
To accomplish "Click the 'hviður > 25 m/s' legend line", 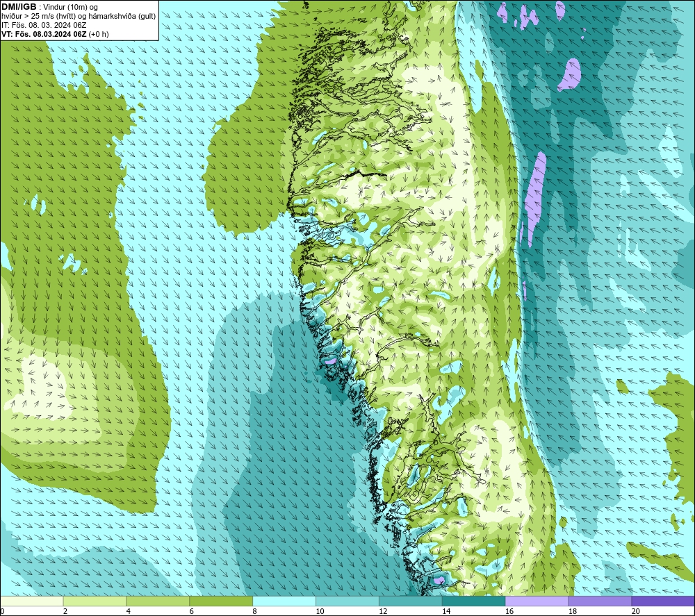I will [x=79, y=16].
